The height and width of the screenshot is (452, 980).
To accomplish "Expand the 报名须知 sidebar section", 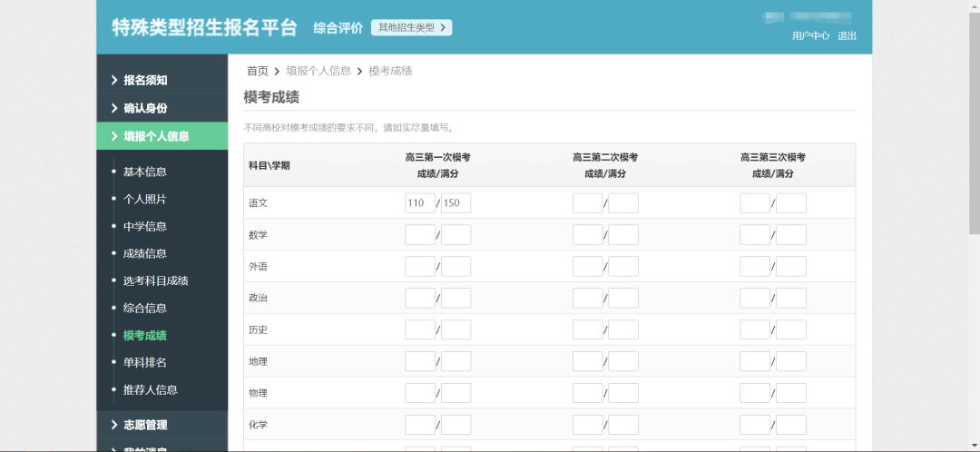I will pos(162,80).
